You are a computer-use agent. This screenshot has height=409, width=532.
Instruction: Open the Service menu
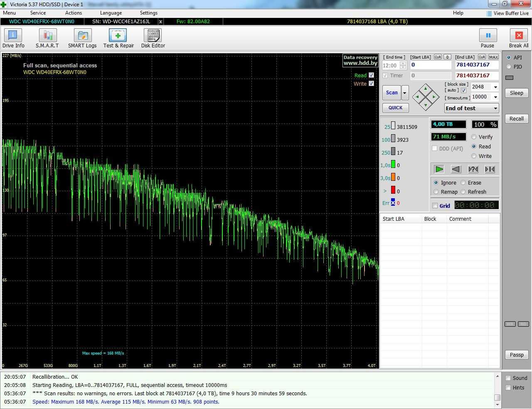(x=38, y=13)
